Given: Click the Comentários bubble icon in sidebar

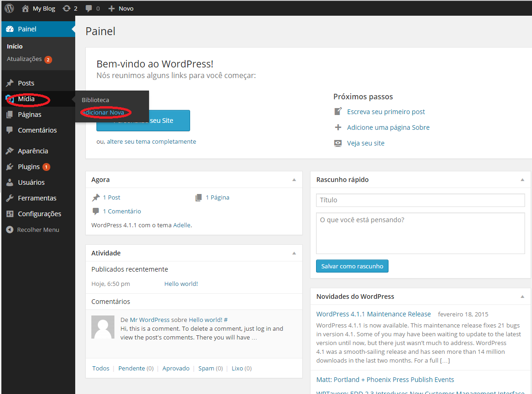Looking at the screenshot, I should (10, 130).
